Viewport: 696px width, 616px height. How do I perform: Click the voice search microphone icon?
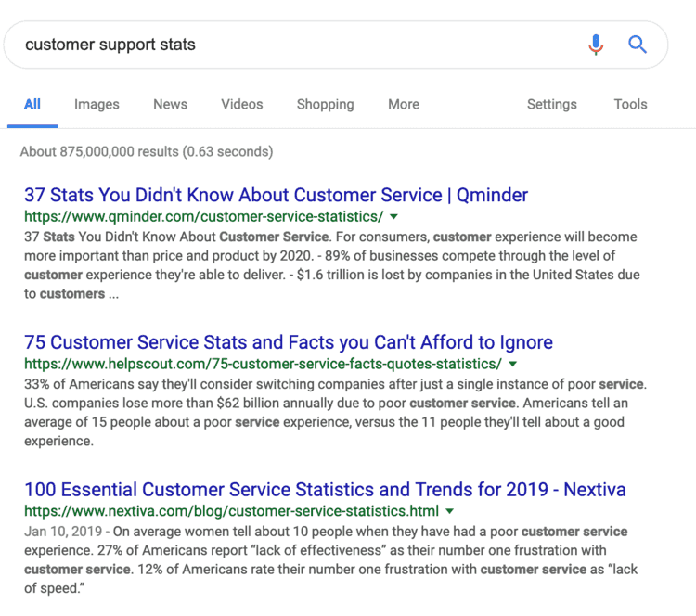click(x=596, y=45)
